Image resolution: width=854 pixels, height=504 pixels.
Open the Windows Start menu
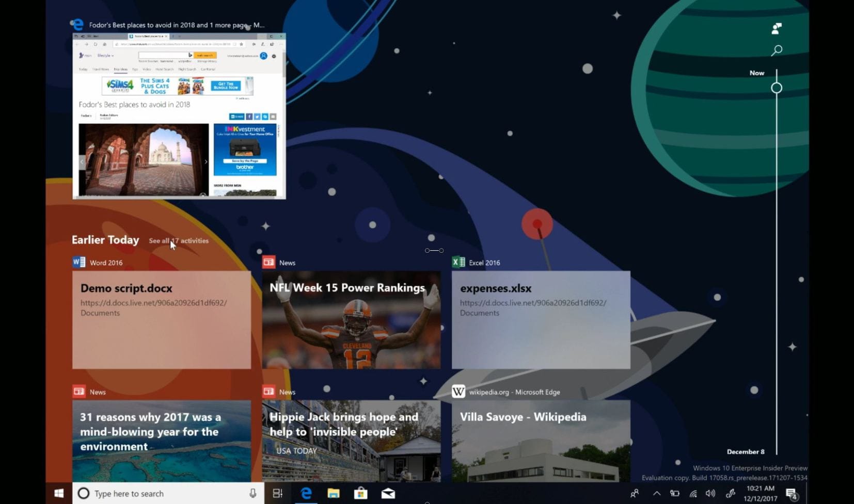pyautogui.click(x=59, y=493)
